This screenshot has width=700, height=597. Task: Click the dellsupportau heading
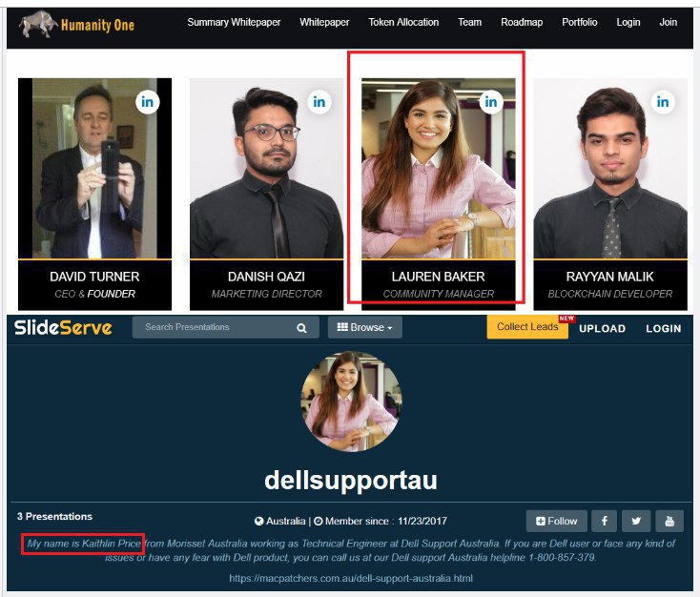(x=351, y=481)
